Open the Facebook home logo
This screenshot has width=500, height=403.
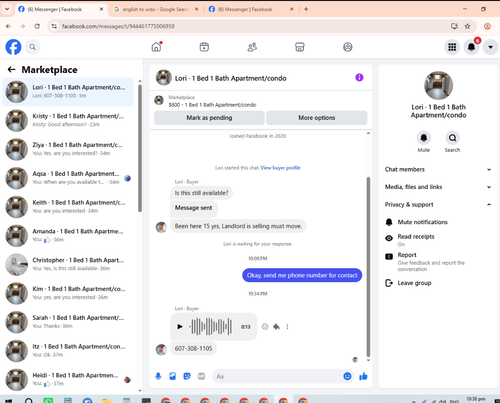13,47
